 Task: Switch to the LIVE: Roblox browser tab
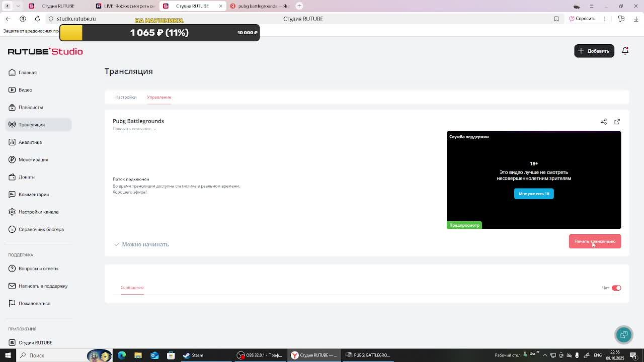pyautogui.click(x=126, y=6)
